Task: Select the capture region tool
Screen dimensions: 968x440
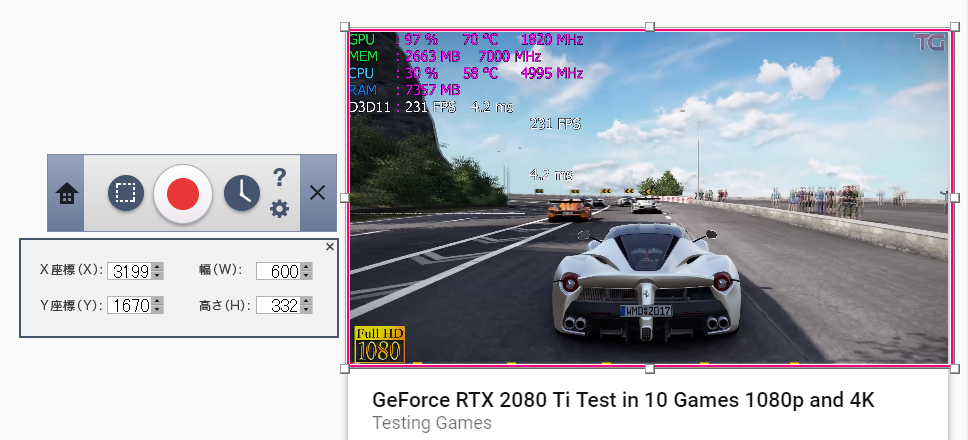Action: coord(126,193)
